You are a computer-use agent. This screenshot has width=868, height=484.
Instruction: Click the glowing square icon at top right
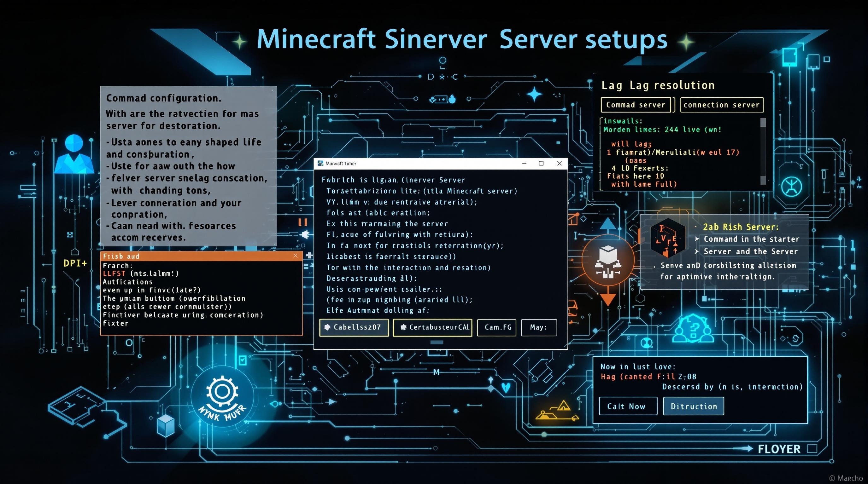click(789, 57)
